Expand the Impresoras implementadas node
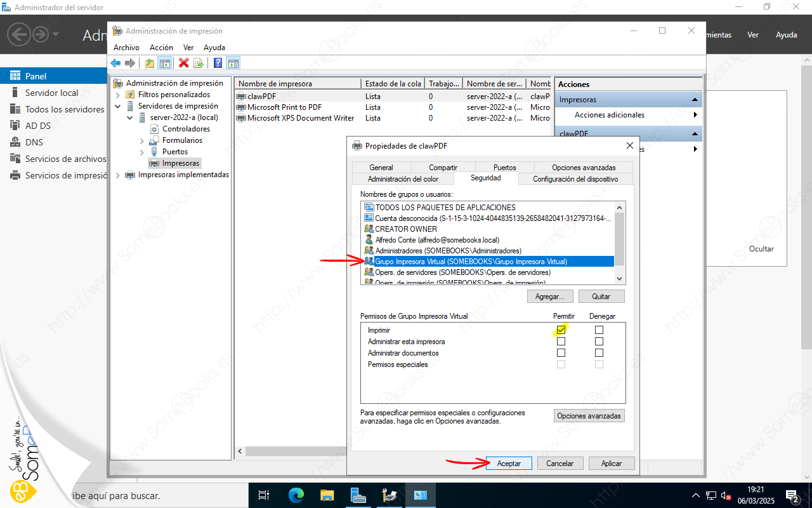Image resolution: width=812 pixels, height=508 pixels. tap(118, 175)
